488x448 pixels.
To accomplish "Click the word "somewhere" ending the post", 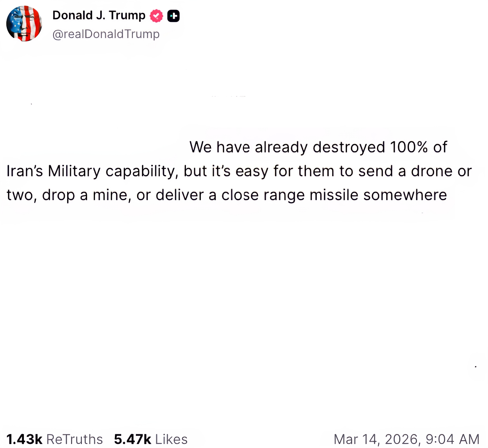I will pyautogui.click(x=405, y=195).
